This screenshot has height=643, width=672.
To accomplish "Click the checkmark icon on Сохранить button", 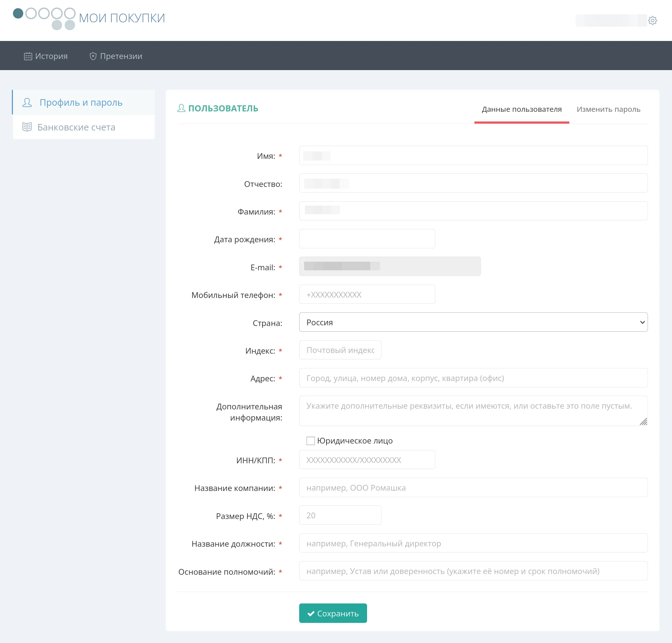I will tap(311, 614).
